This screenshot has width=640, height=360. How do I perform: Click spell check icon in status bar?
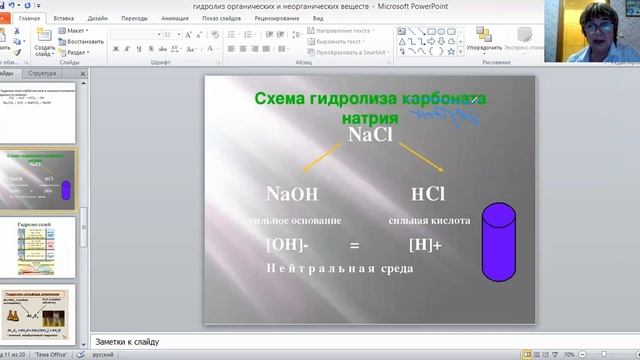click(80, 355)
